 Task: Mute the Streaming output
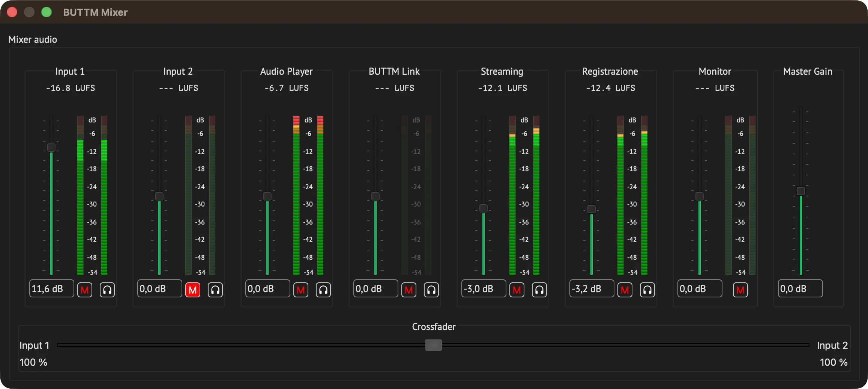[517, 290]
